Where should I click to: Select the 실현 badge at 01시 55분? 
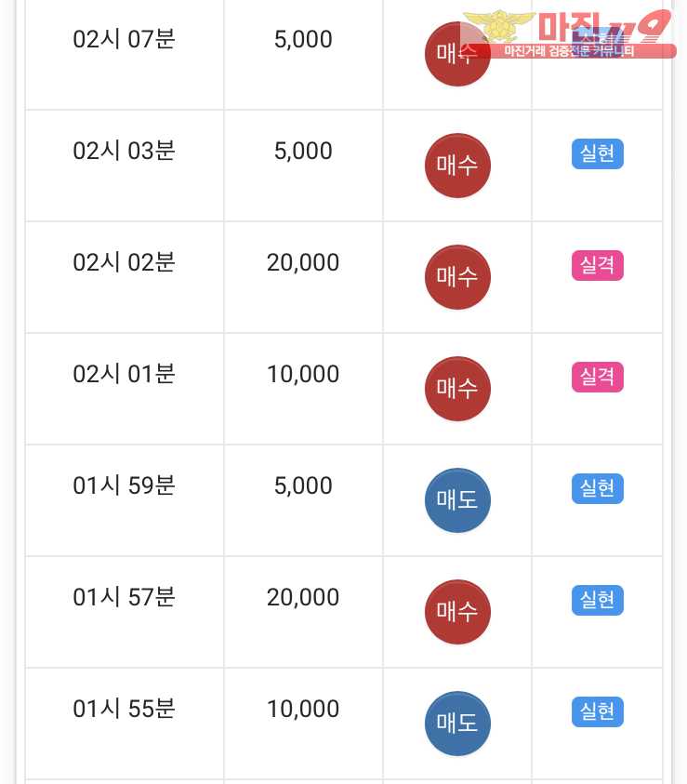pos(597,711)
